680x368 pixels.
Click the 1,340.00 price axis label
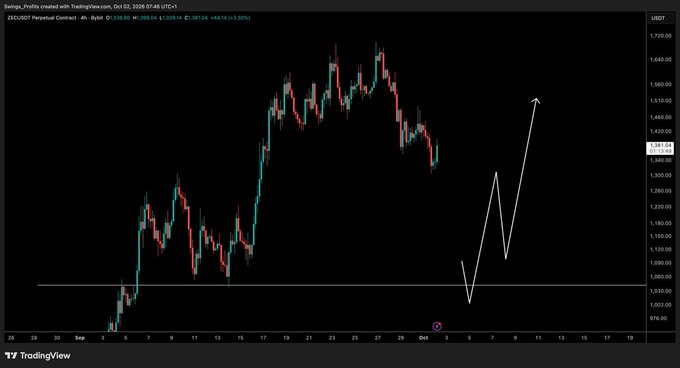pos(660,160)
